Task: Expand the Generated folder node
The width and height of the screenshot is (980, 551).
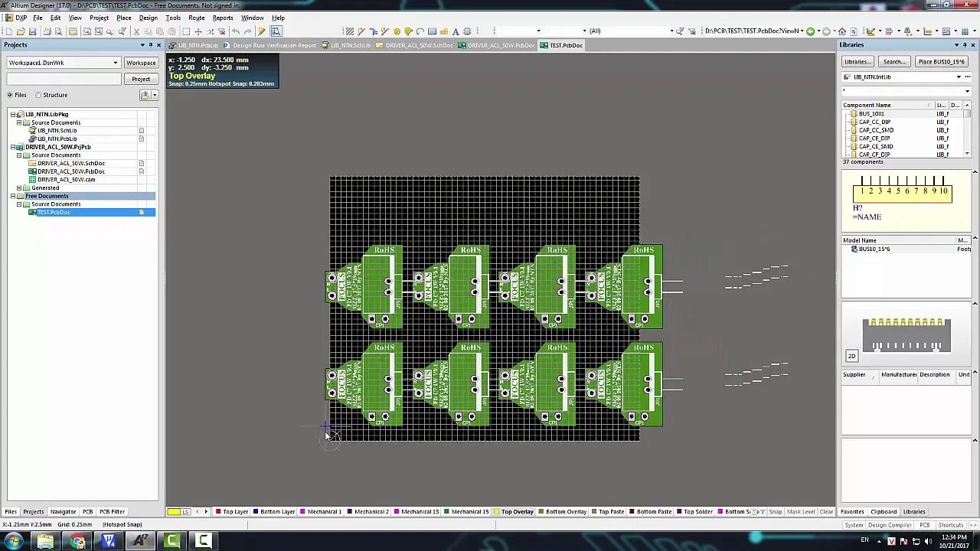Action: tap(19, 187)
